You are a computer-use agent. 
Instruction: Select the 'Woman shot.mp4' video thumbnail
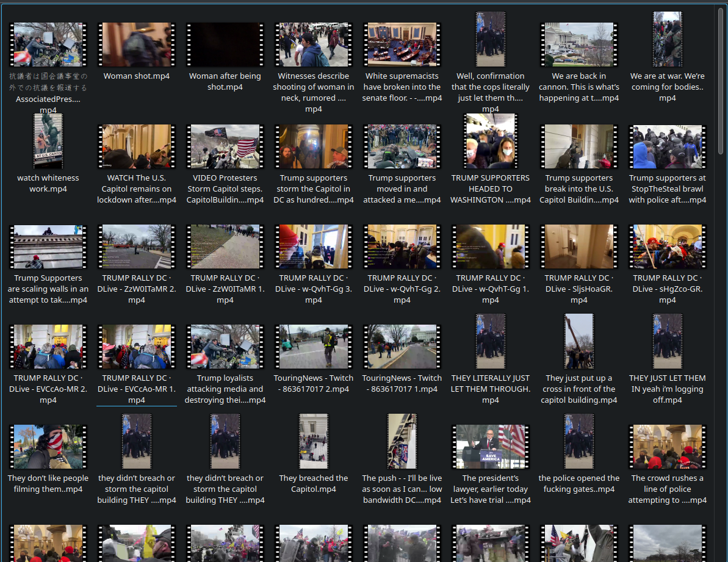[x=137, y=45]
